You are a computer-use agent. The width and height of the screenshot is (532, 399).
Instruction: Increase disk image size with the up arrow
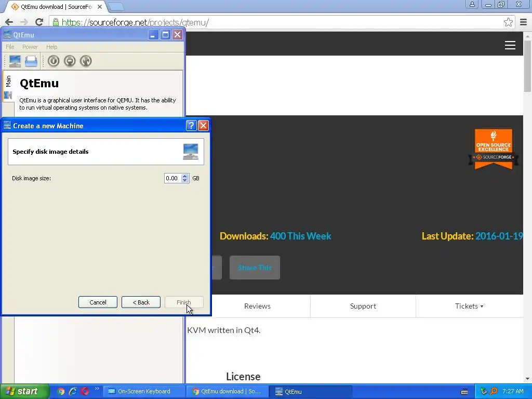coord(185,176)
